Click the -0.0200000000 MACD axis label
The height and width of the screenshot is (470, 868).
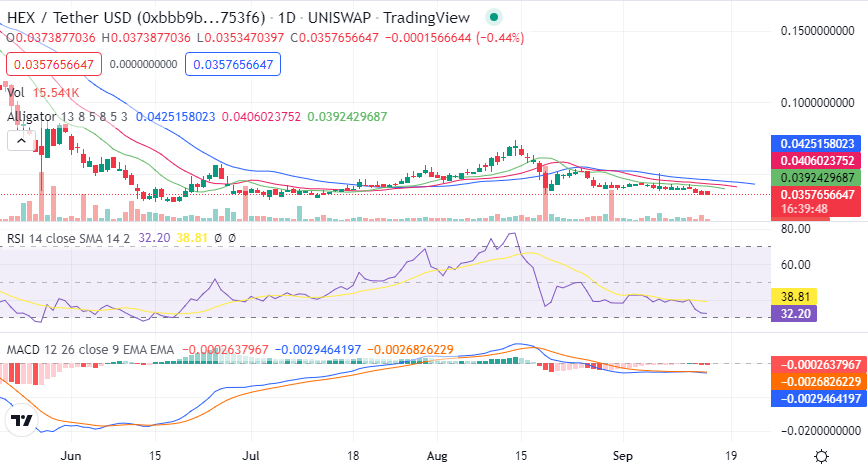click(821, 430)
